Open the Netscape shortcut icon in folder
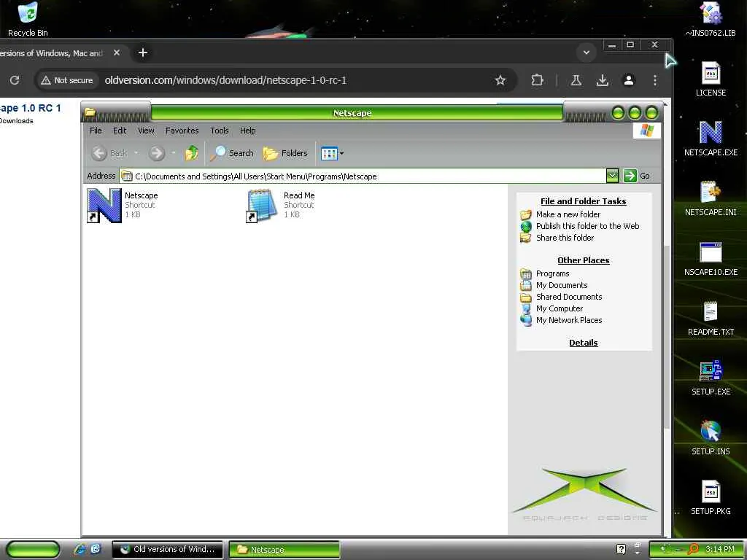747x560 pixels. [x=104, y=205]
